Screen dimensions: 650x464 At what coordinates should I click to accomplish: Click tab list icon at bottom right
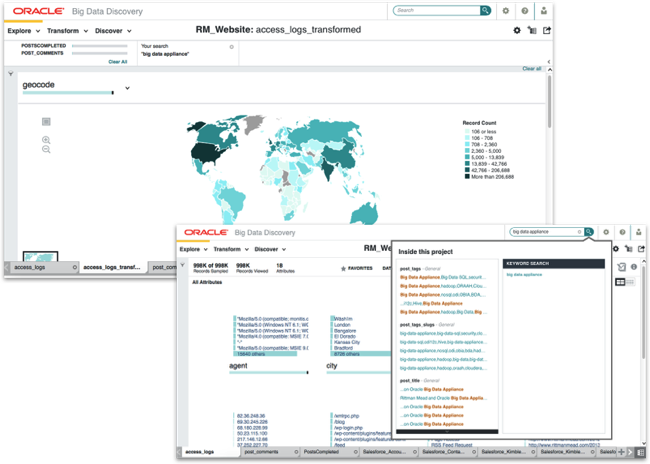(641, 452)
